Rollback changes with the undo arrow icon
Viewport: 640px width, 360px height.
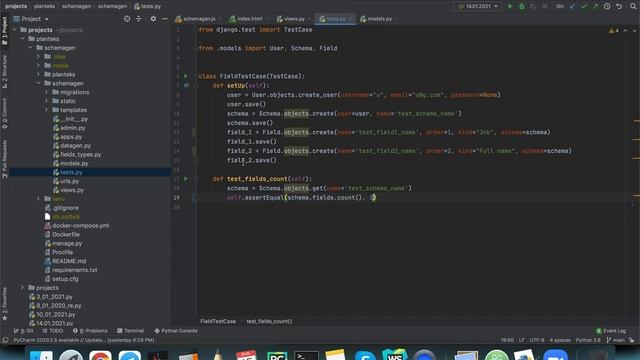click(619, 6)
